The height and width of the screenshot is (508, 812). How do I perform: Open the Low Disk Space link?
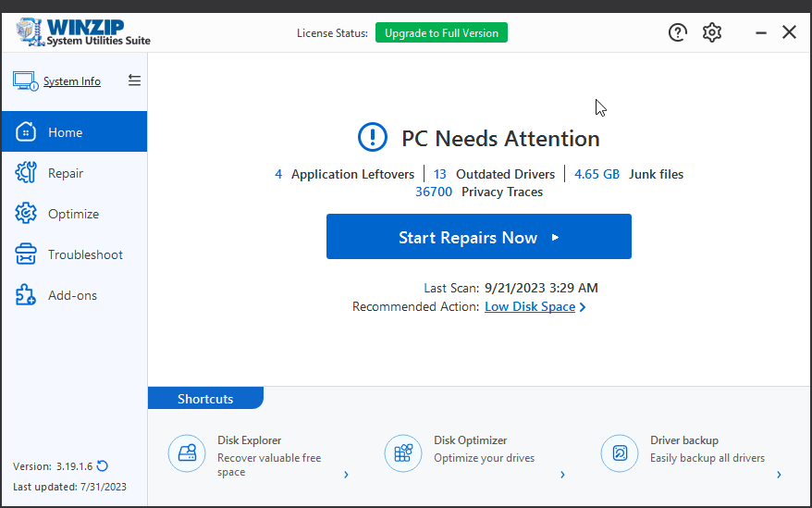coord(530,306)
